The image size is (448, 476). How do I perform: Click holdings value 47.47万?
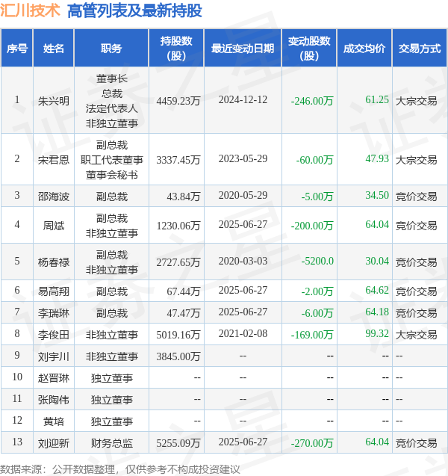click(184, 313)
